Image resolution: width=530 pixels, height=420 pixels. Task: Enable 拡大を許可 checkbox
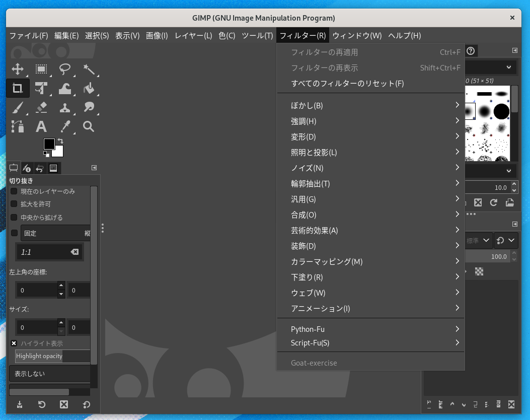pyautogui.click(x=14, y=204)
